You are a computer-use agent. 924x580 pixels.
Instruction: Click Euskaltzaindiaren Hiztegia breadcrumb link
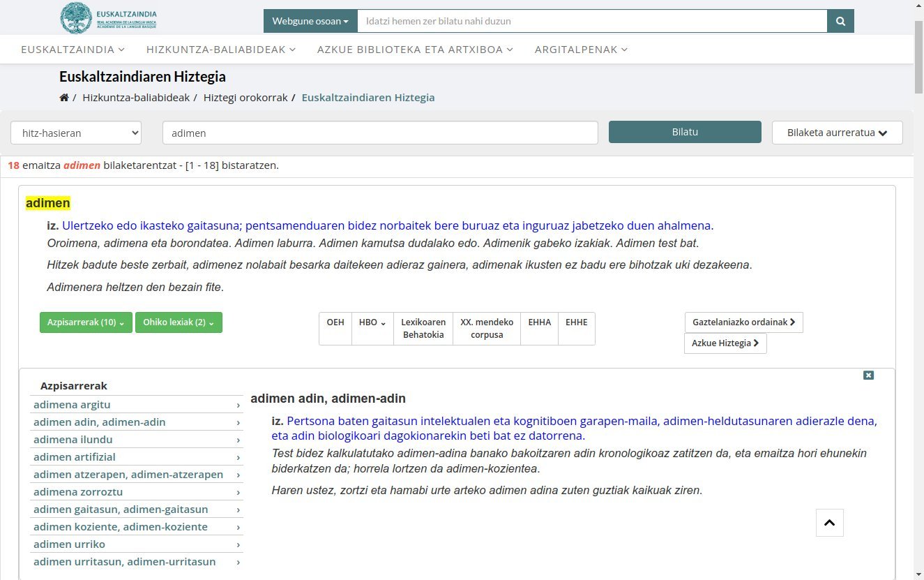[368, 98]
